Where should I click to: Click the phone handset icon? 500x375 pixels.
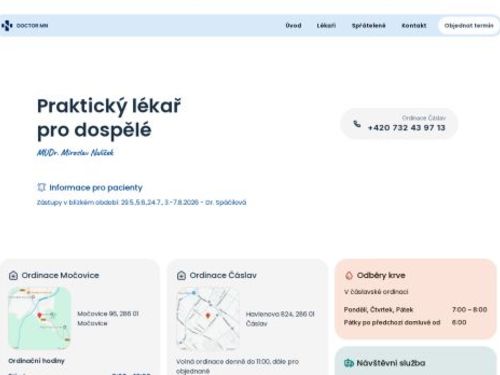357,124
